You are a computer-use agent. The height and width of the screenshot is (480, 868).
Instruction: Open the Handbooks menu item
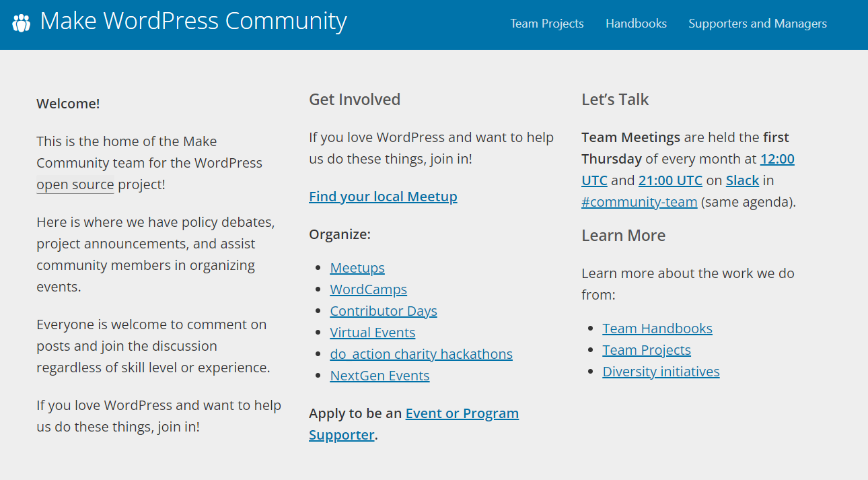636,24
